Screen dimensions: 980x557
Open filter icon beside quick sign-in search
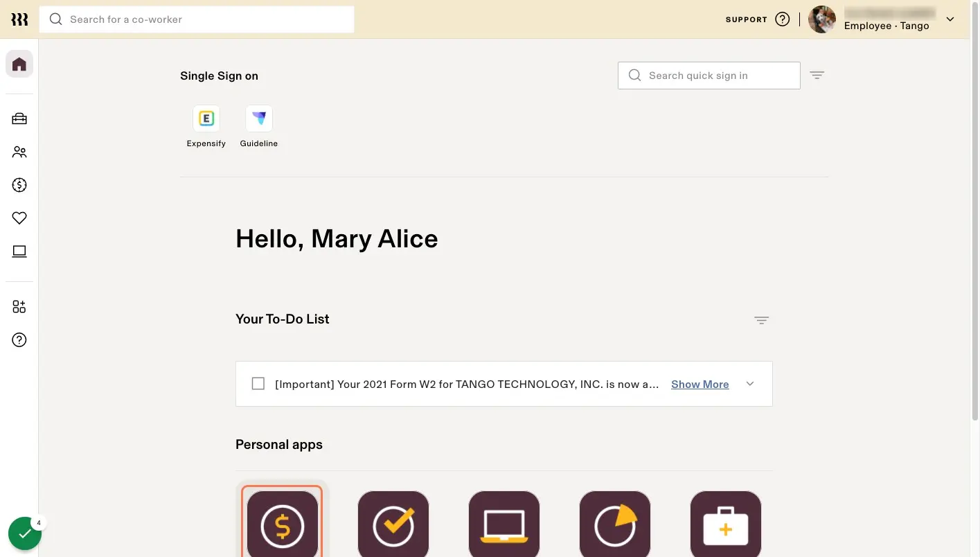click(817, 76)
